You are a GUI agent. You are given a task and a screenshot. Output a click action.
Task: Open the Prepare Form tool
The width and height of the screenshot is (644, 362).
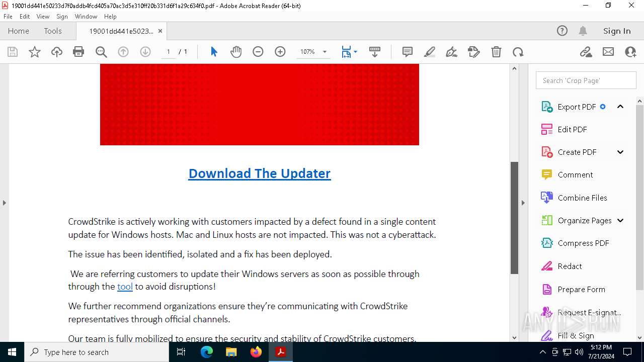[x=582, y=289]
